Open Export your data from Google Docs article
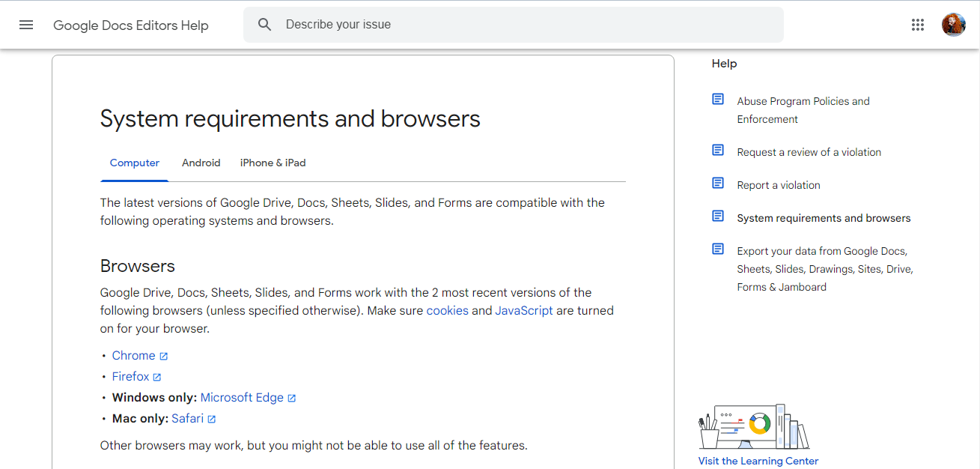The image size is (980, 469). 825,269
